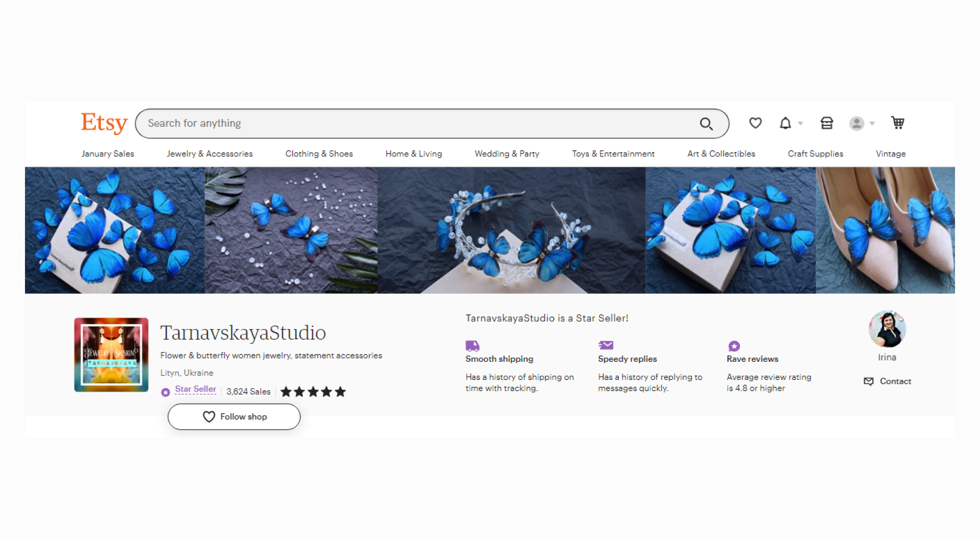
Task: Click the TarnavskayaStudio shop logo image
Action: pyautogui.click(x=111, y=355)
